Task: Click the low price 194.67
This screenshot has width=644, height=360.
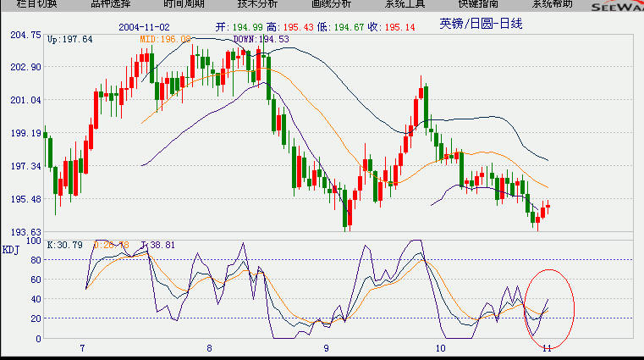Action: 349,27
